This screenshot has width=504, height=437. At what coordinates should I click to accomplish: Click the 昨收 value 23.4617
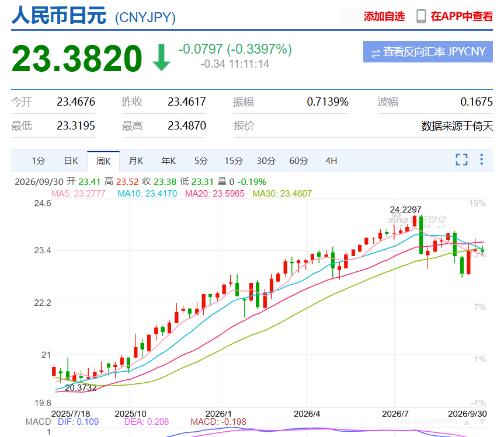187,102
